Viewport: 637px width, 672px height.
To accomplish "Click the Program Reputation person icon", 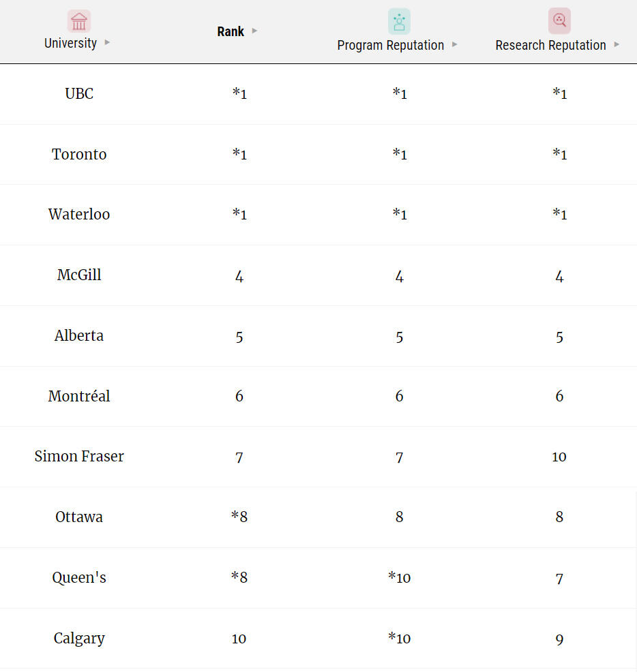I will [399, 21].
